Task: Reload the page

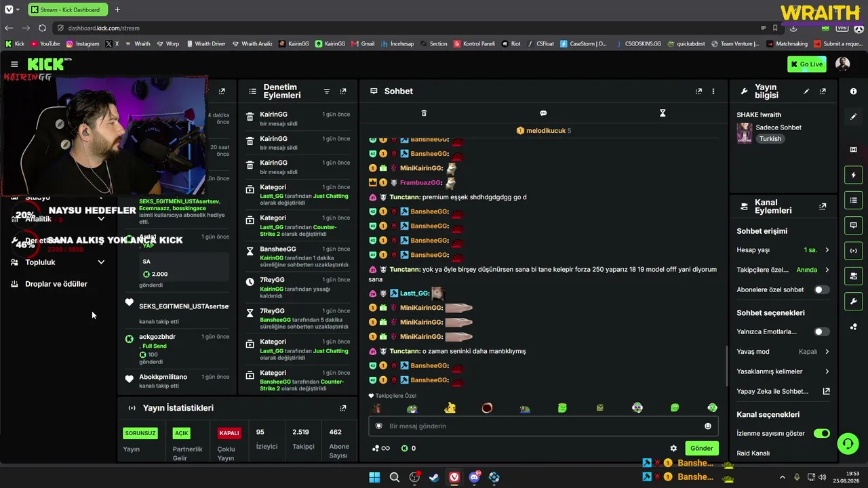Action: pos(42,28)
